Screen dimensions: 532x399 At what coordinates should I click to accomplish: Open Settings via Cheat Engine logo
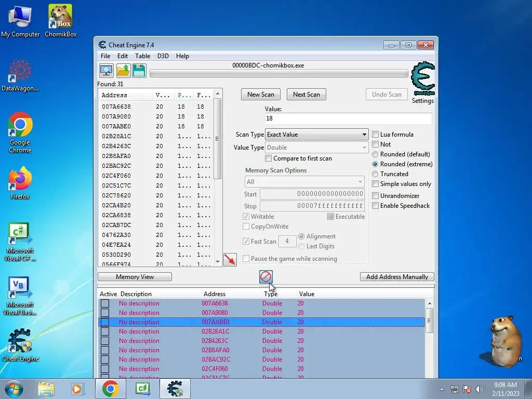(422, 78)
